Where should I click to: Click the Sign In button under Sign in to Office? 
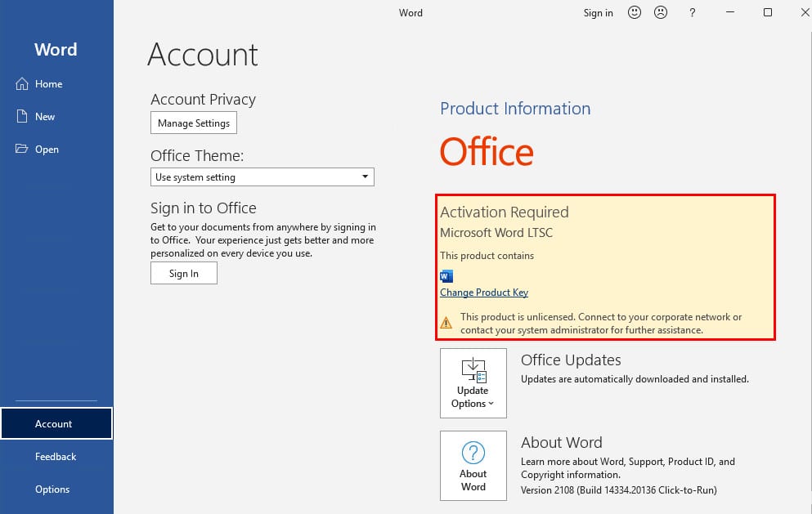(x=184, y=273)
